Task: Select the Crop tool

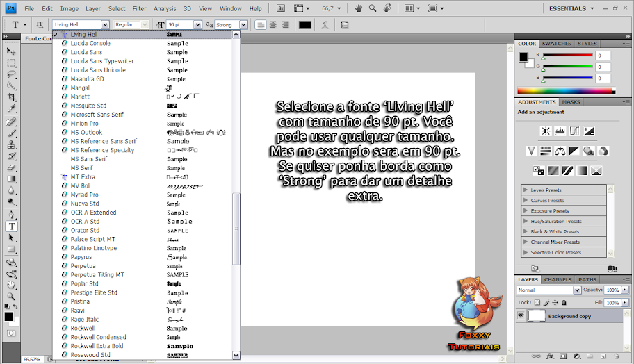Action: tap(11, 97)
